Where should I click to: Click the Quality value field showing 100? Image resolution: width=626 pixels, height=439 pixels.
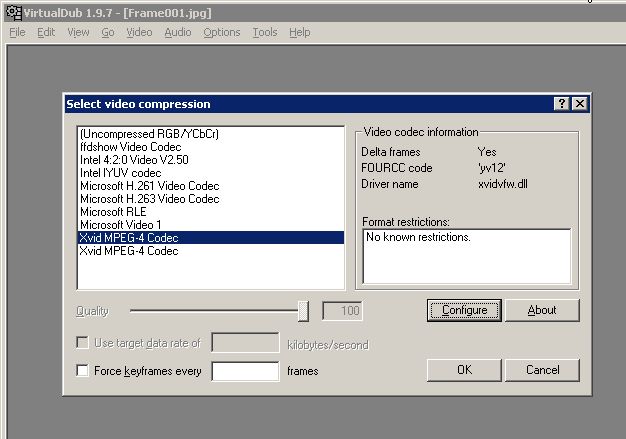click(343, 311)
